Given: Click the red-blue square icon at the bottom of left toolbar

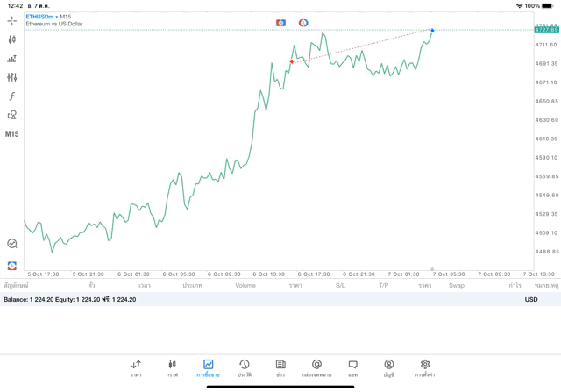Looking at the screenshot, I should tap(12, 264).
